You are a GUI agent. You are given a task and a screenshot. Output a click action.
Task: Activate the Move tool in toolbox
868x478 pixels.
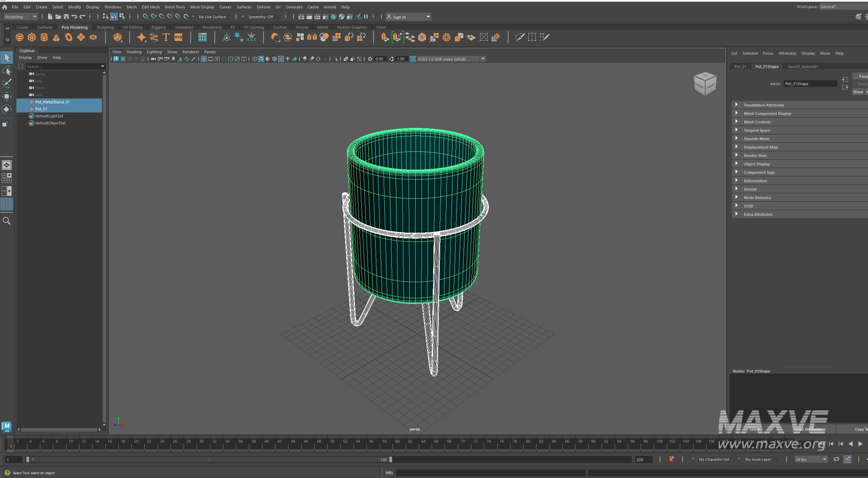pos(7,96)
